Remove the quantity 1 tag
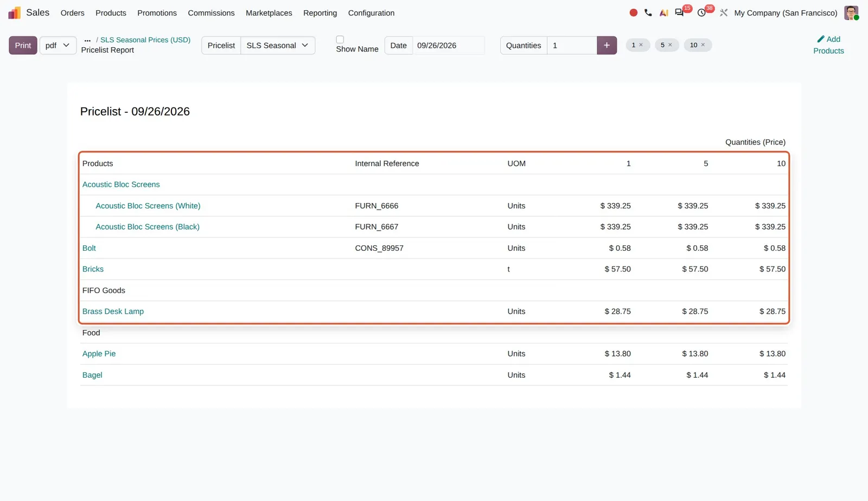Viewport: 868px width, 501px height. pos(641,45)
